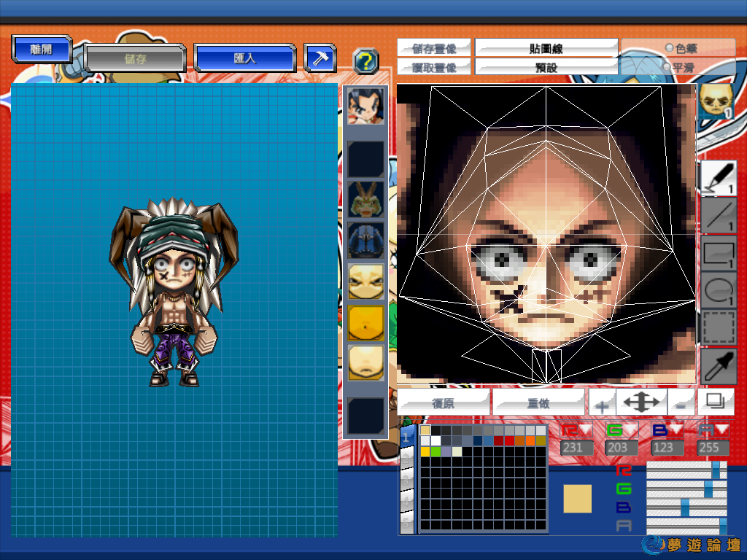747x560 pixels.
Task: Pick the lime green palette swatch
Action: [x=436, y=452]
